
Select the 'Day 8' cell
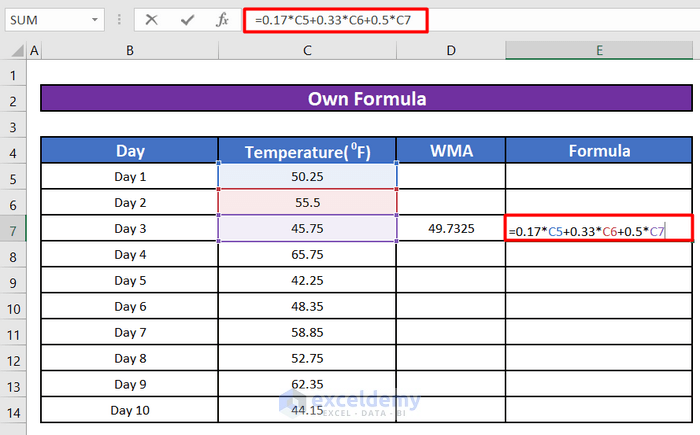[130, 358]
